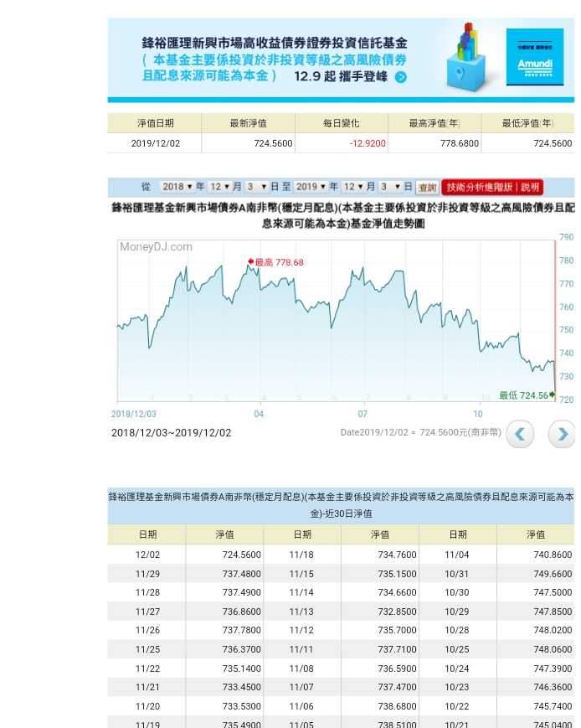Screen dimensions: 581x728
Task: Click the 最低 724.56 marker on chart
Action: pos(527,395)
